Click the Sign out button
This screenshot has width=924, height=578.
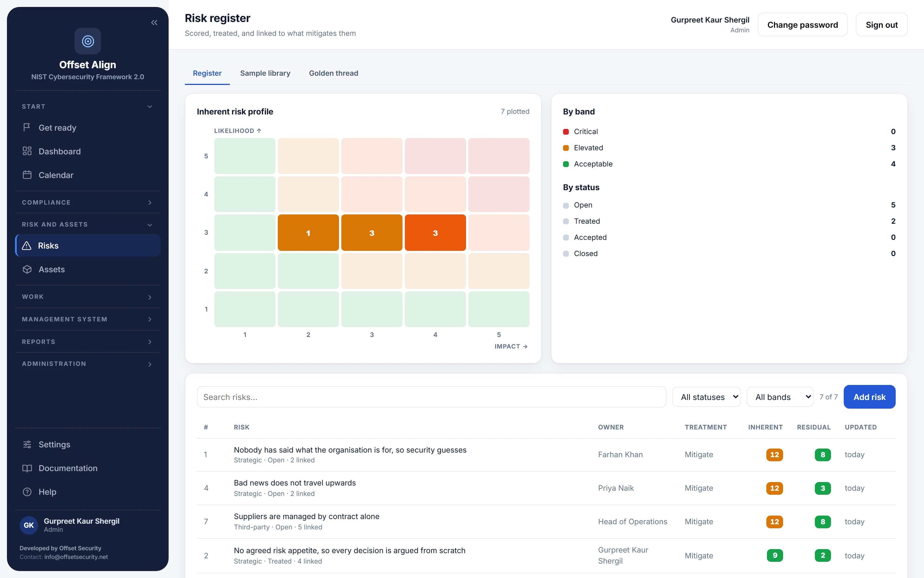[881, 25]
